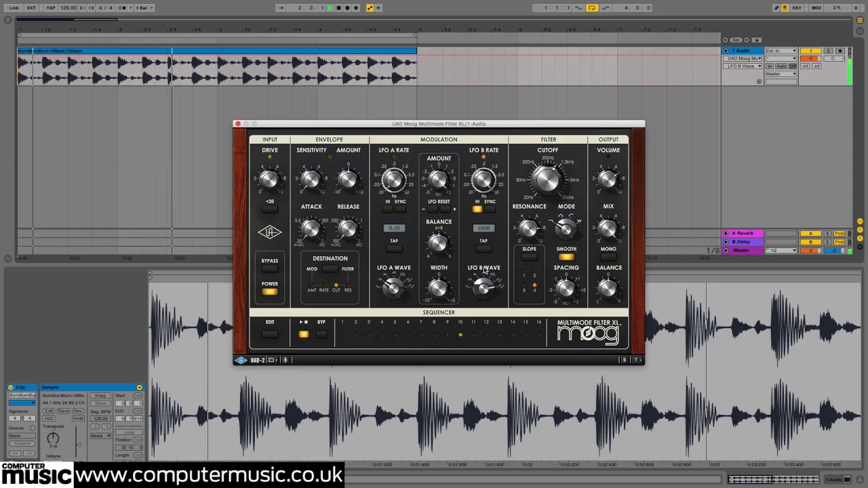Screen dimensions: 868x488
Task: Click the LFO A RATE knob
Action: point(393,180)
